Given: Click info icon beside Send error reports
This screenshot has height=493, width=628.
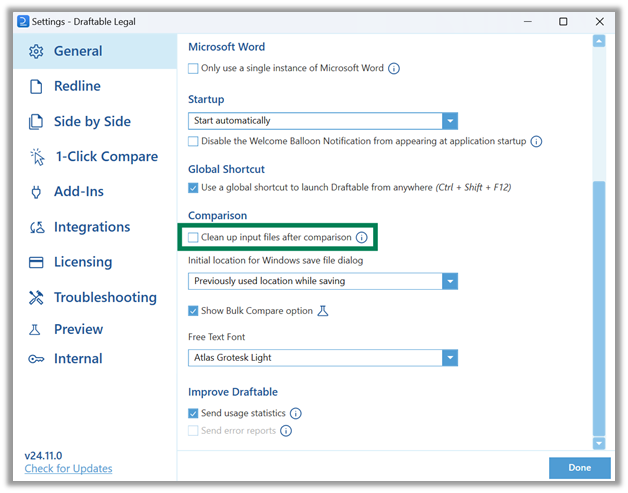Looking at the screenshot, I should pyautogui.click(x=286, y=431).
